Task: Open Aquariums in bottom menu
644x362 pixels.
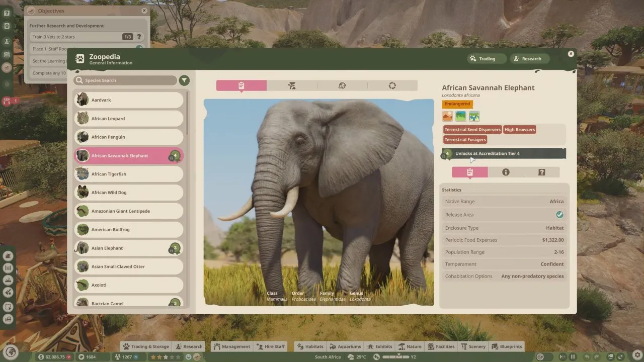Action: click(346, 346)
